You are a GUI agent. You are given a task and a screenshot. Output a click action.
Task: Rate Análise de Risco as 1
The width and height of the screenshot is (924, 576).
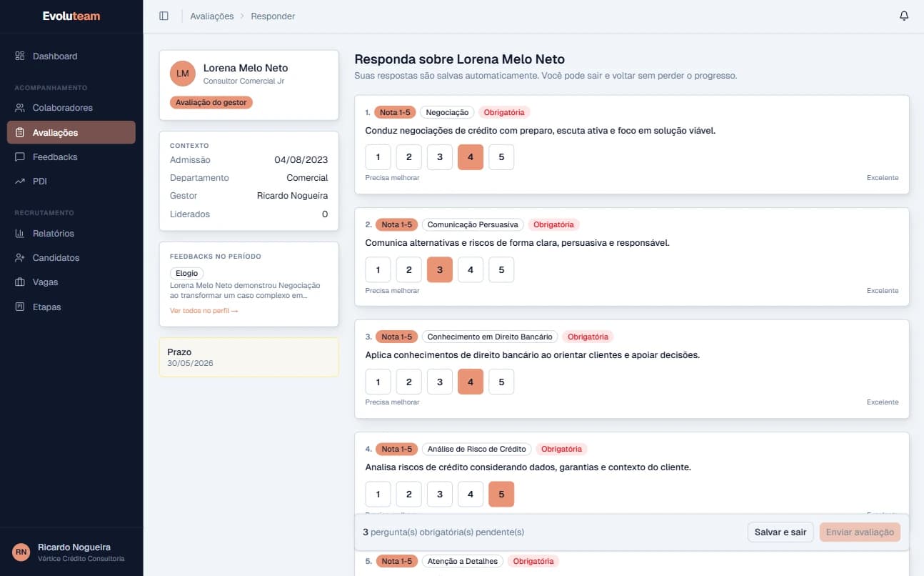378,494
